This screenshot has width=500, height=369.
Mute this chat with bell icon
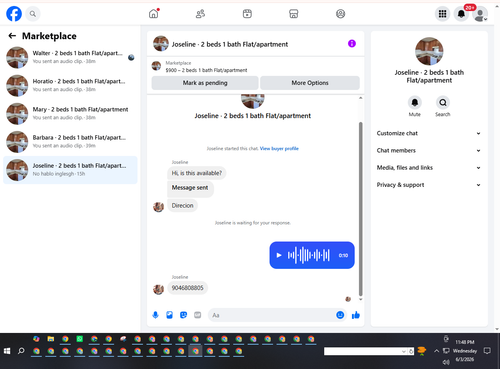pyautogui.click(x=415, y=103)
